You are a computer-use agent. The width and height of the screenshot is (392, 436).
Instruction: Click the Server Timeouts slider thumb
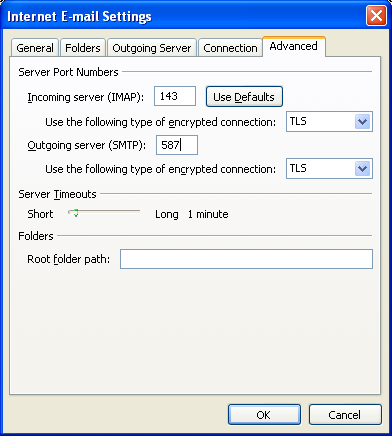click(76, 213)
